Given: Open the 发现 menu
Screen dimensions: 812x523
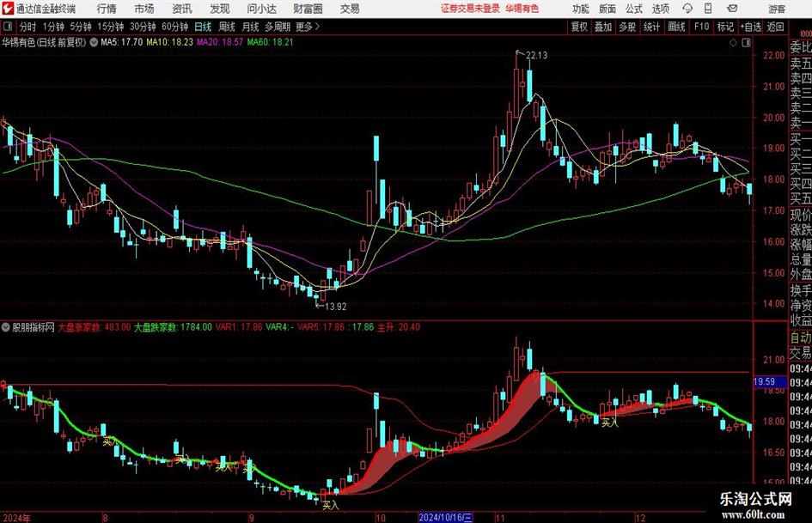Looking at the screenshot, I should coord(220,9).
